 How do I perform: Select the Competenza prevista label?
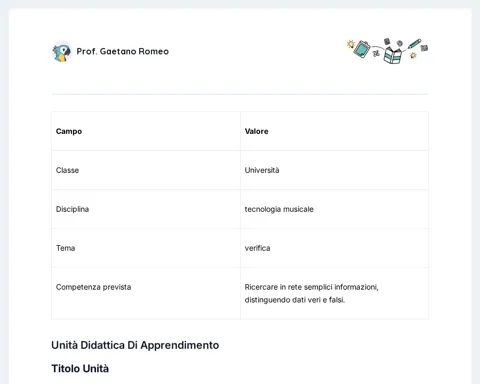coord(93,287)
